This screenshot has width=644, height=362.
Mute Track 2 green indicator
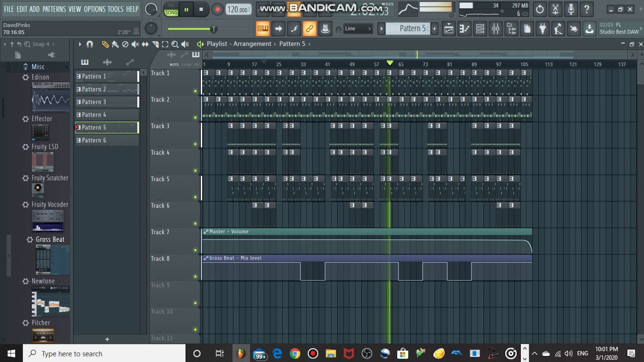195,118
